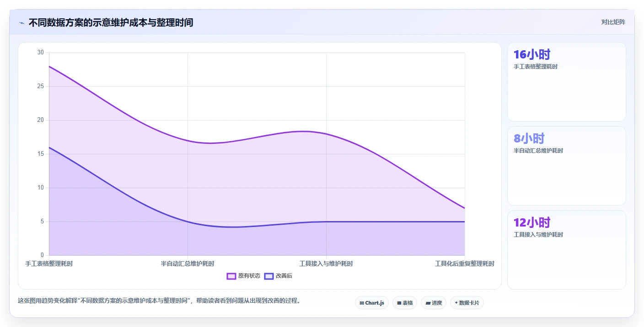Click 手工表格整理耗时 subtitle in the 16小时 card

(536, 67)
